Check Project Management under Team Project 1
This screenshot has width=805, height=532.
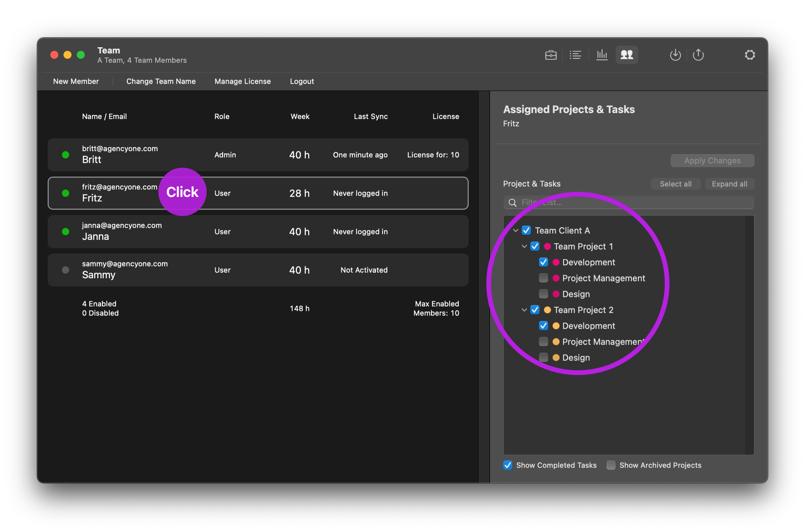(543, 278)
